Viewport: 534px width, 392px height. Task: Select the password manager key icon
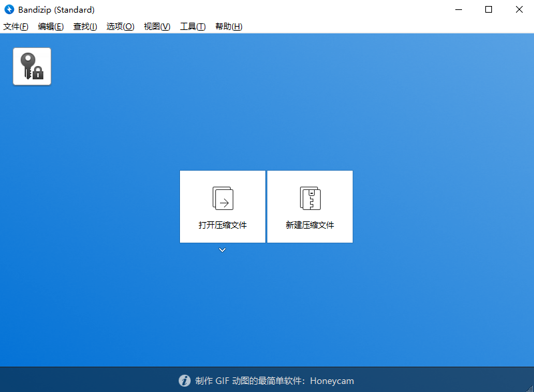(31, 66)
